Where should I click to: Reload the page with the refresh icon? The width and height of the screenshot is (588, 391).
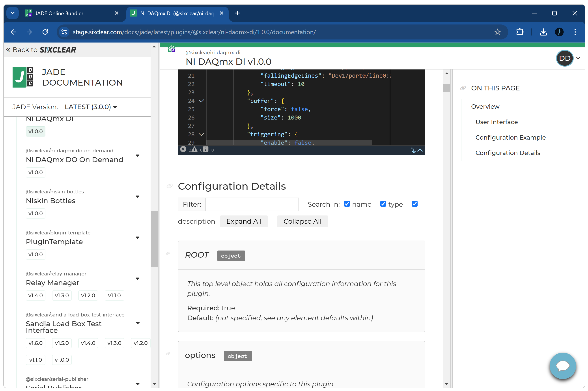click(x=45, y=32)
